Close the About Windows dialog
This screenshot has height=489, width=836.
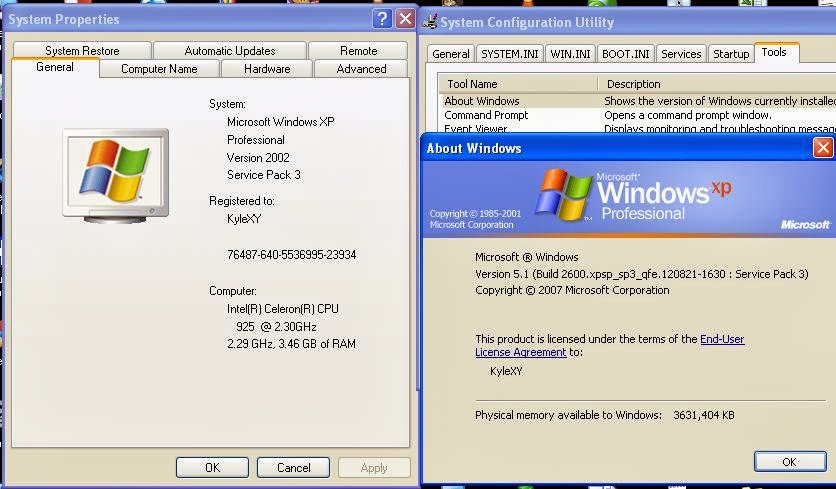823,148
